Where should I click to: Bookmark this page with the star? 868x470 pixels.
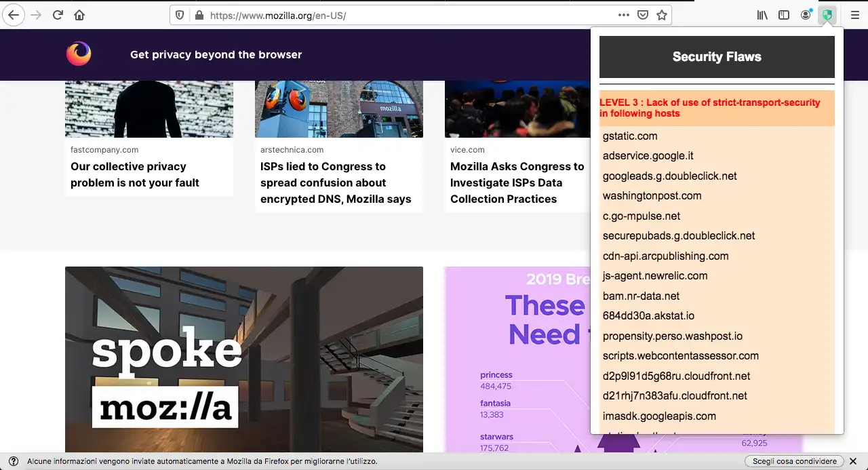(x=662, y=15)
